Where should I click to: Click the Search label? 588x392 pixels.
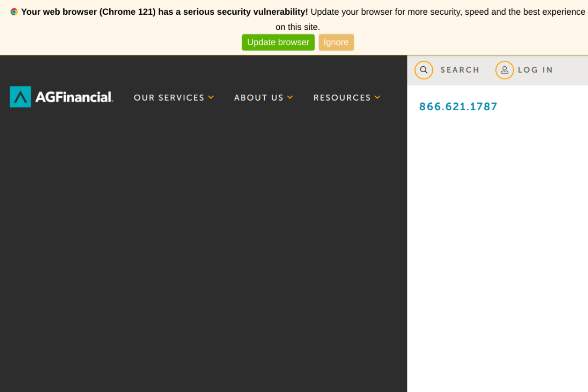[460, 70]
